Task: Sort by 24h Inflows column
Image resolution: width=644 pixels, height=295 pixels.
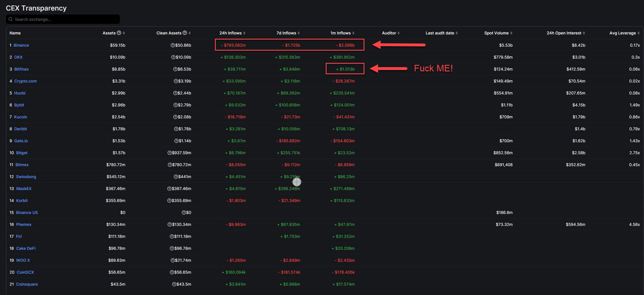Action: click(232, 33)
